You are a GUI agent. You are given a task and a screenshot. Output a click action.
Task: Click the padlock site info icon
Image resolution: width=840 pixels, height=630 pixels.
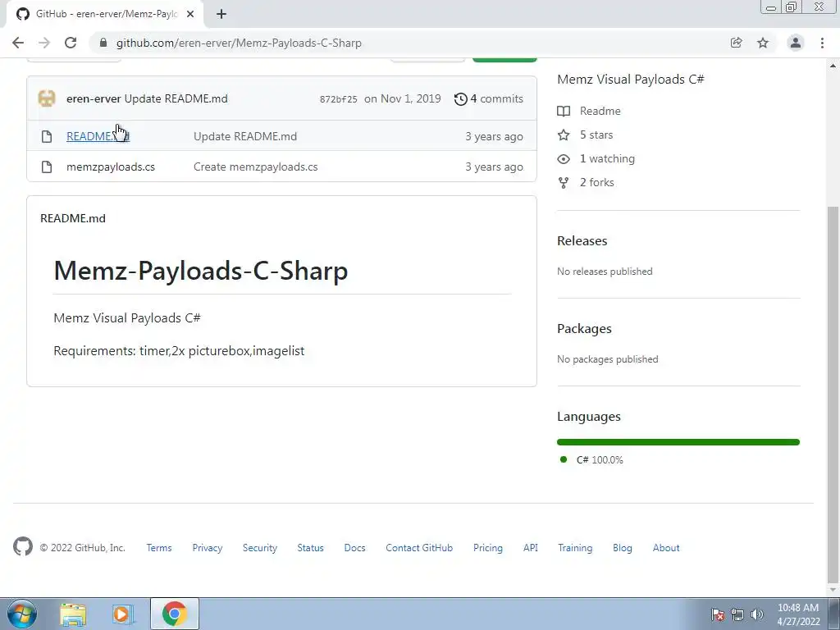(x=103, y=43)
